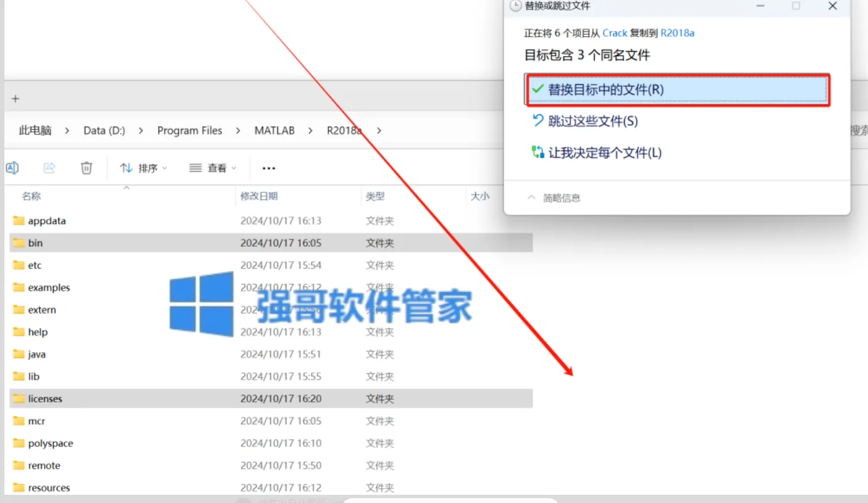Click the help folder icon

(x=19, y=332)
